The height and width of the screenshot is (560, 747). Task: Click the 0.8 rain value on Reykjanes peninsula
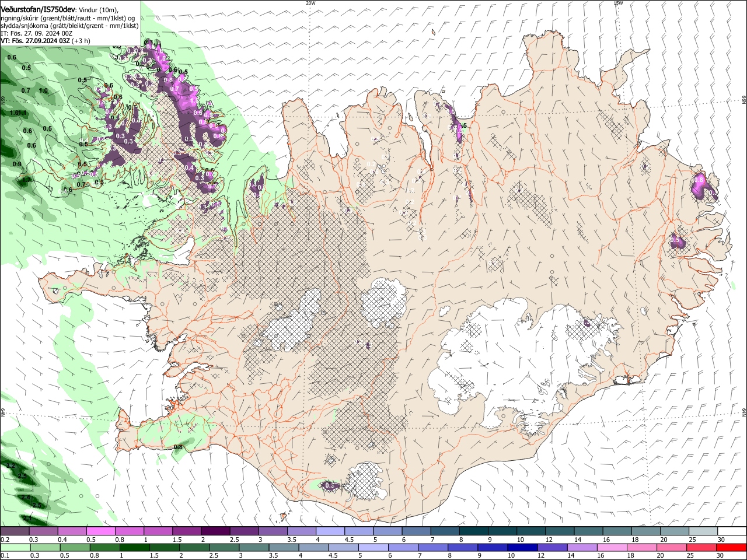click(x=179, y=447)
